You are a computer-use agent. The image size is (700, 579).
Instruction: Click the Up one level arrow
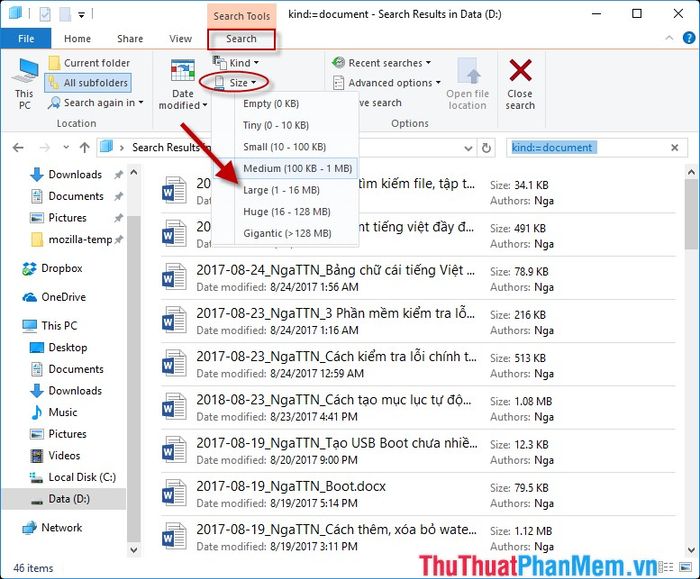pyautogui.click(x=85, y=148)
